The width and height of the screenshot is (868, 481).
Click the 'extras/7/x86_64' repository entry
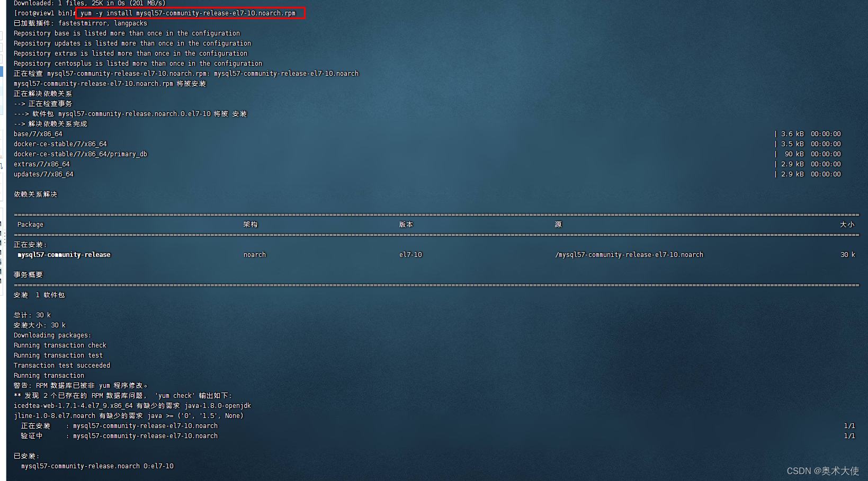(x=42, y=164)
